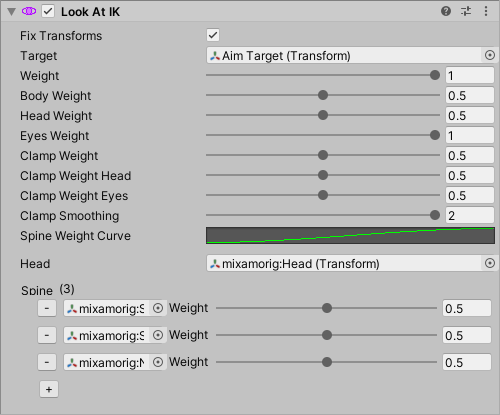The width and height of the screenshot is (500, 415).
Task: Select the Clamp Smoothing value field
Action: (470, 215)
